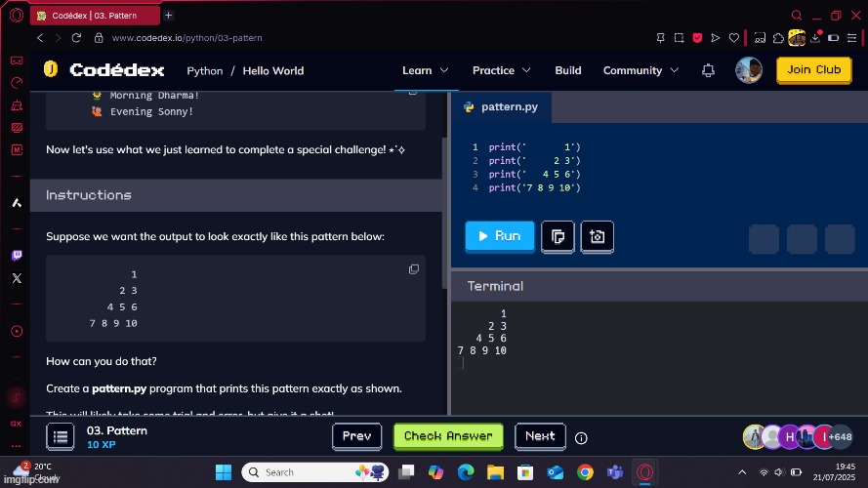Open the exercise info icon
Screen dimensions: 868x488
point(581,437)
